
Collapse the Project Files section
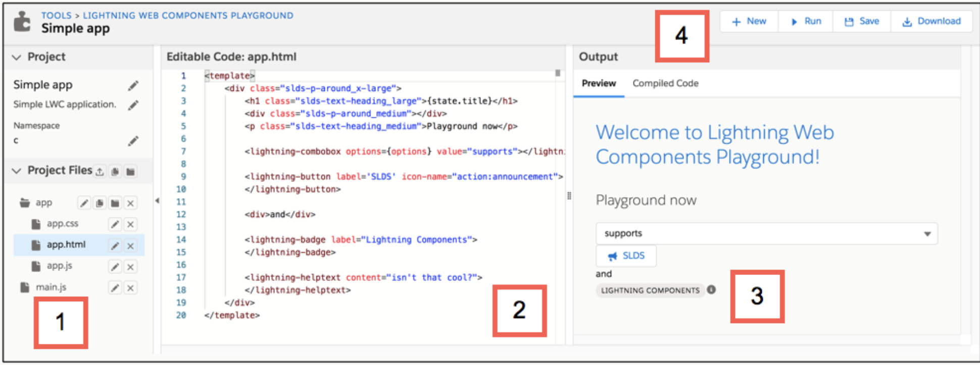pos(17,171)
